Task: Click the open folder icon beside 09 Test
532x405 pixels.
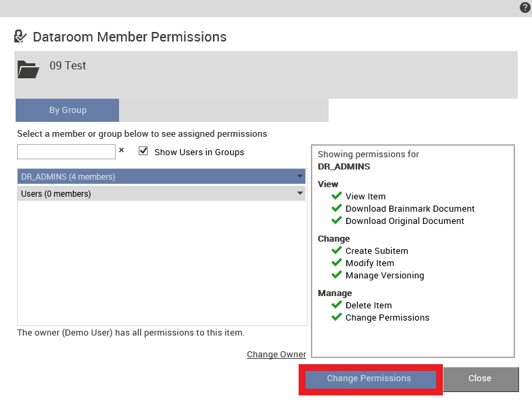Action: click(28, 69)
